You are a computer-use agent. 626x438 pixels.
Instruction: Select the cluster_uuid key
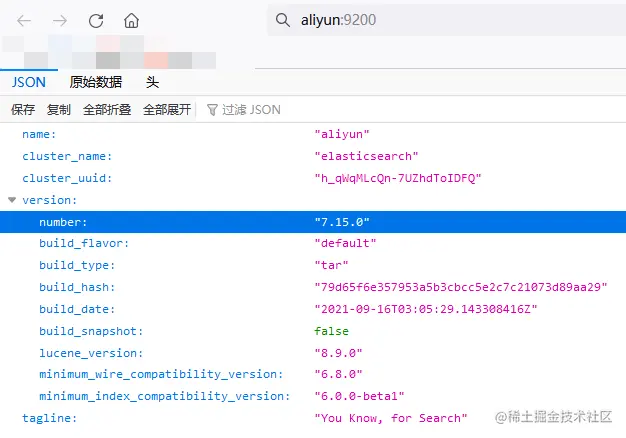pyautogui.click(x=67, y=178)
